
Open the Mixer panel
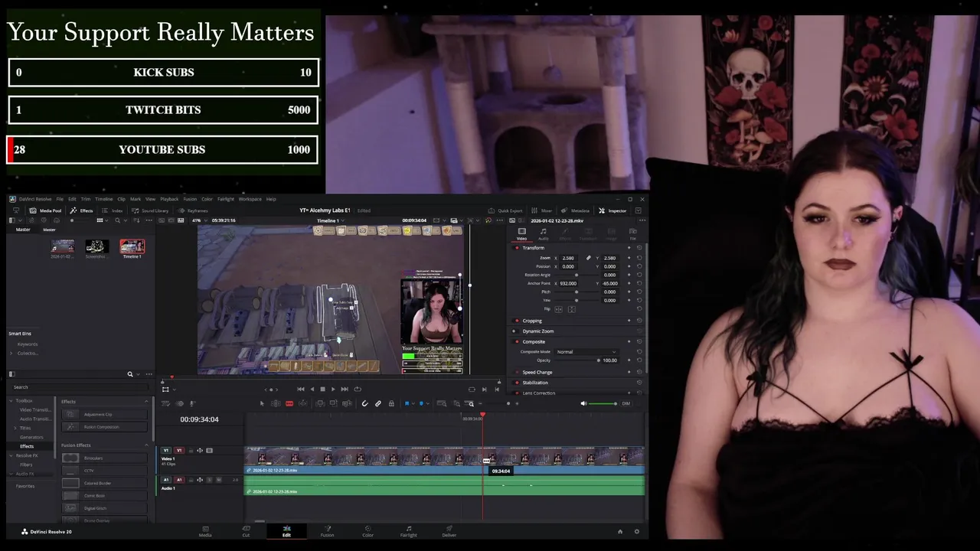click(x=542, y=210)
